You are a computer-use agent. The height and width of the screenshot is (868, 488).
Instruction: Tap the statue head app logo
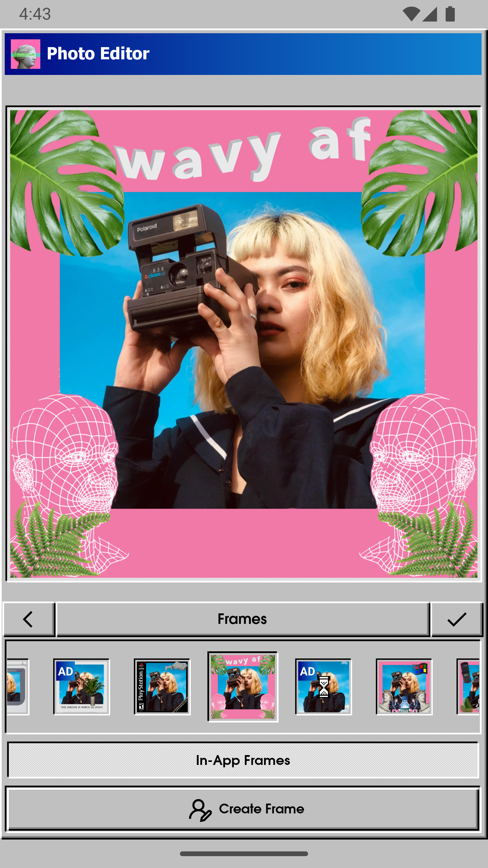point(25,54)
